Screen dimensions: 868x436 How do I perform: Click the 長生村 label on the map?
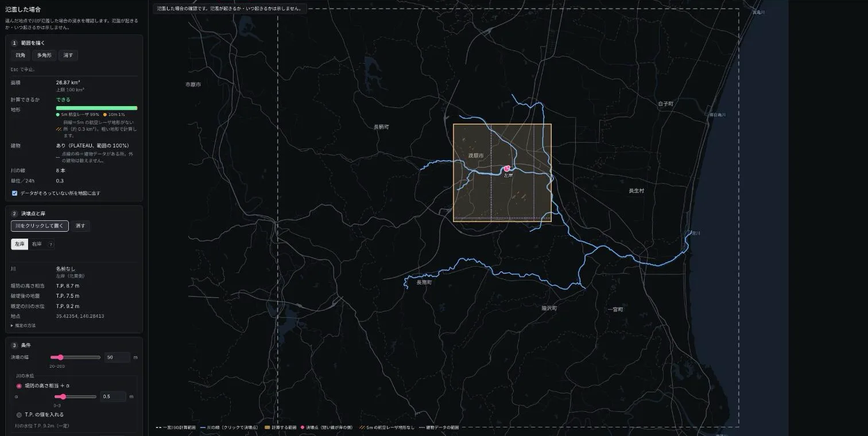point(636,190)
